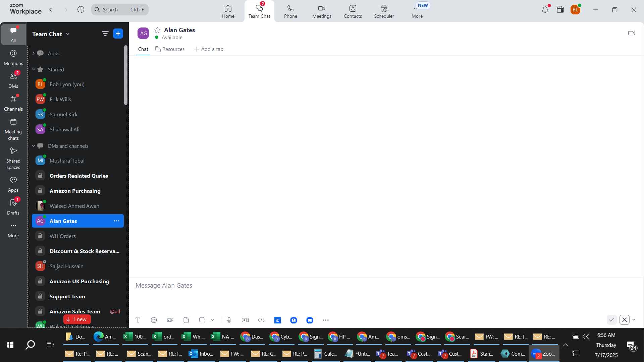The image size is (644, 362).
Task: Collapse the DMs and channels section
Action: 33,146
